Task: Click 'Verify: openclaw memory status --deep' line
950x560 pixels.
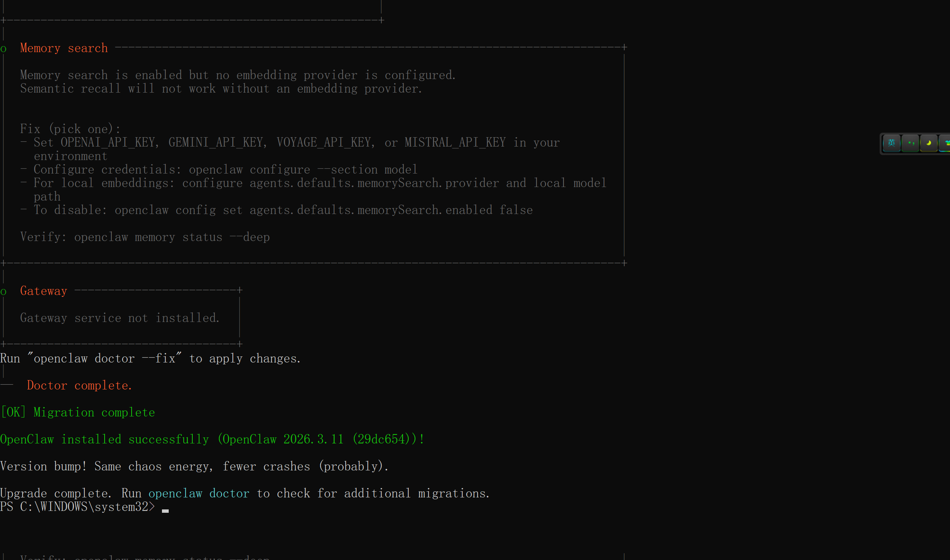Action: point(145,237)
